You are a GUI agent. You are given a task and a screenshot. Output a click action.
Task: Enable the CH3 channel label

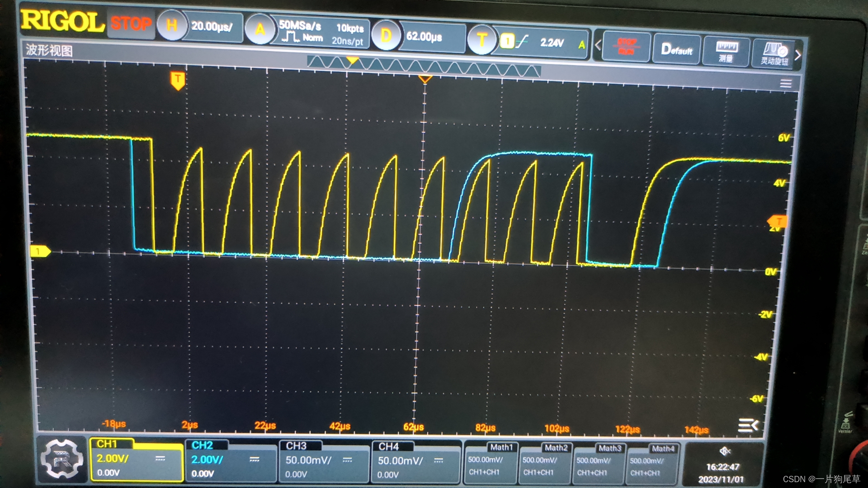tap(296, 446)
